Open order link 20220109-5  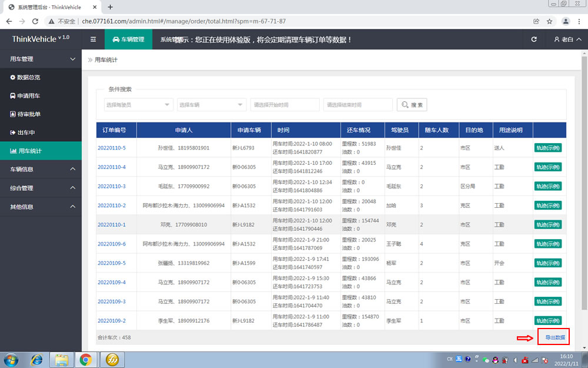[112, 263]
